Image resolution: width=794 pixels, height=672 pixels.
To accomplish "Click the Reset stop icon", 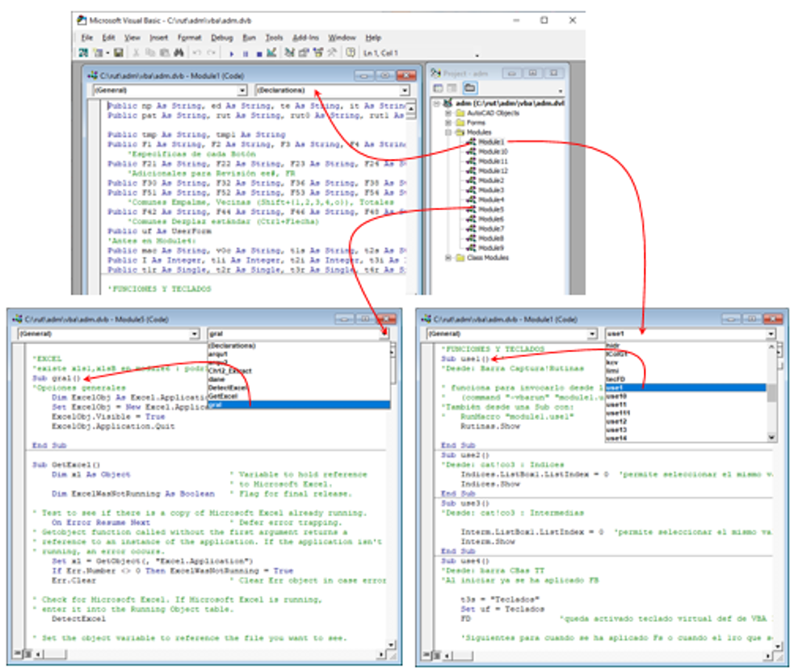I will (258, 53).
